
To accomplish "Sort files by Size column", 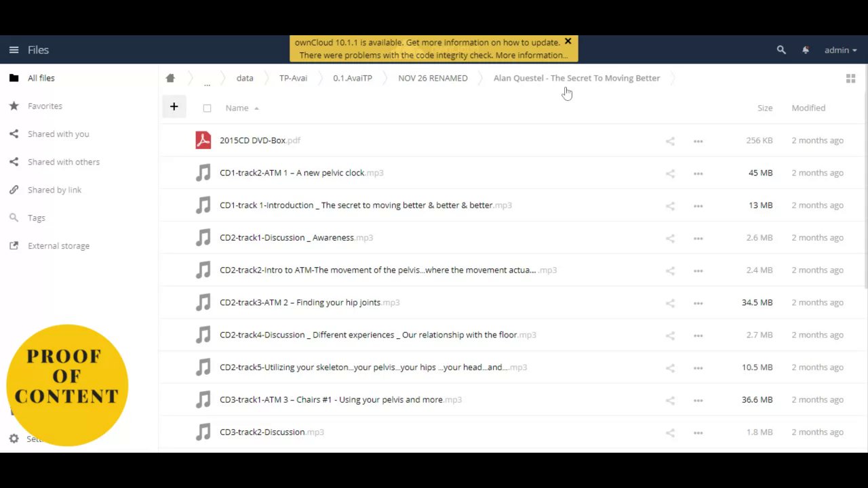I will point(765,108).
